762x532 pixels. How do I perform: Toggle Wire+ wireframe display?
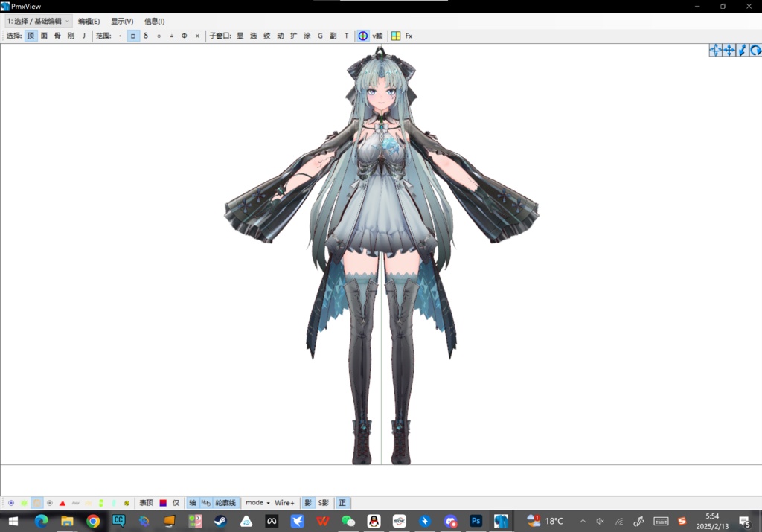point(285,503)
